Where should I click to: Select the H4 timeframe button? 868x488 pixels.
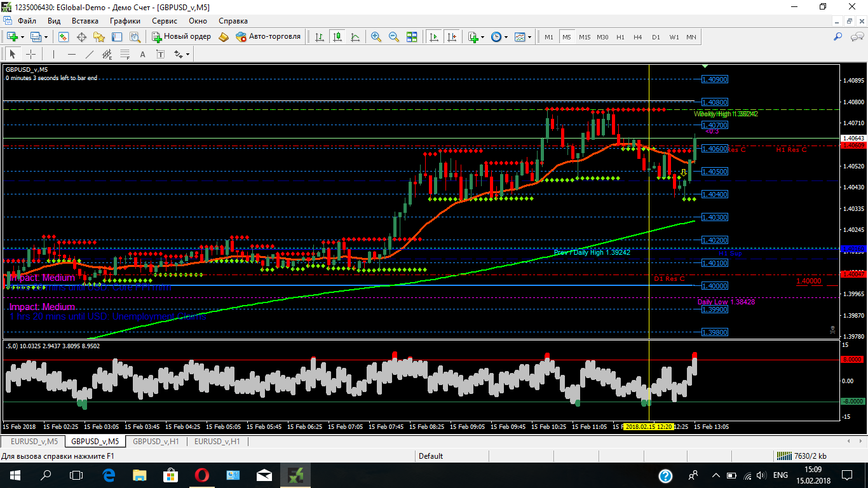[638, 37]
